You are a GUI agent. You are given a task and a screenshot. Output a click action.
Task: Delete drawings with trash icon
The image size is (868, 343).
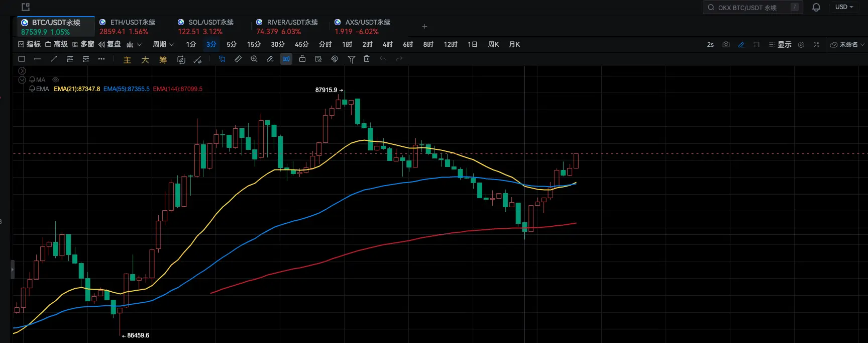pyautogui.click(x=367, y=59)
